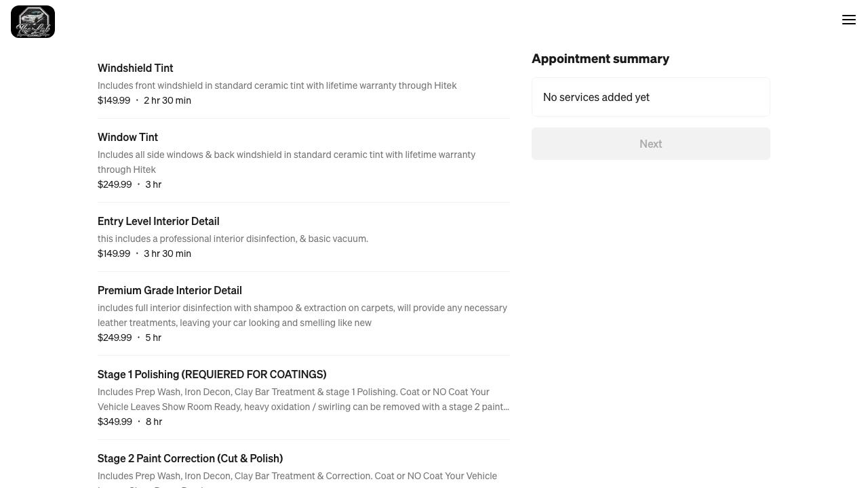Choose Entry Level Interior Detail
The height and width of the screenshot is (488, 868).
[x=158, y=221]
